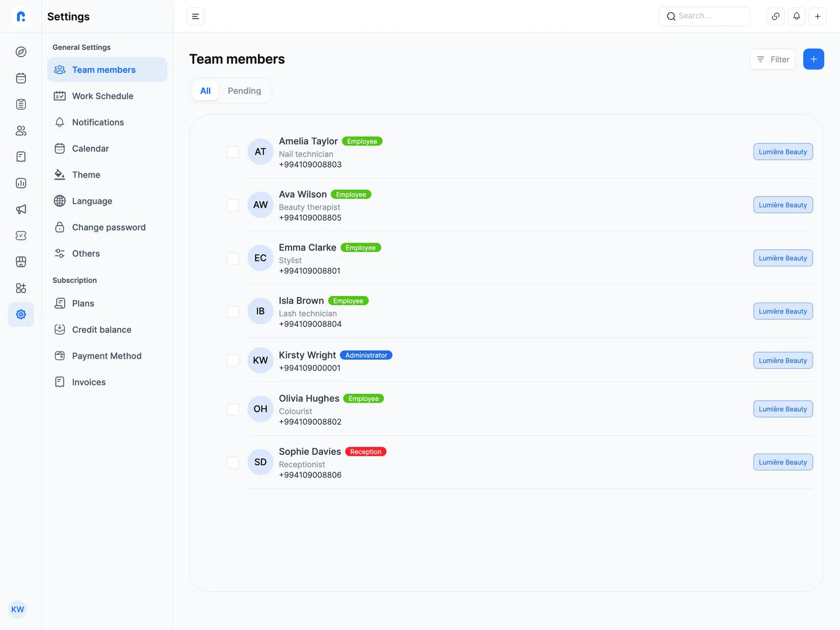The image size is (840, 630).
Task: Open Change password settings
Action: point(107,227)
